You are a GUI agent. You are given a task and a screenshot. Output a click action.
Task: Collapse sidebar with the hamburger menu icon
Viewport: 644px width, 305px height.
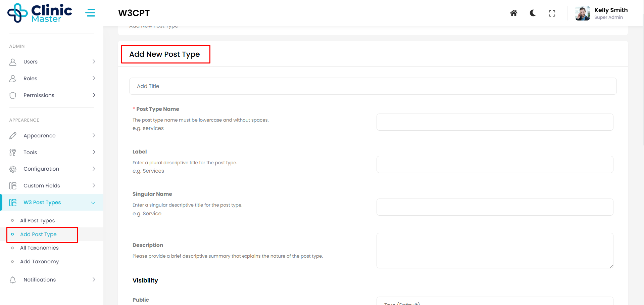tap(90, 13)
